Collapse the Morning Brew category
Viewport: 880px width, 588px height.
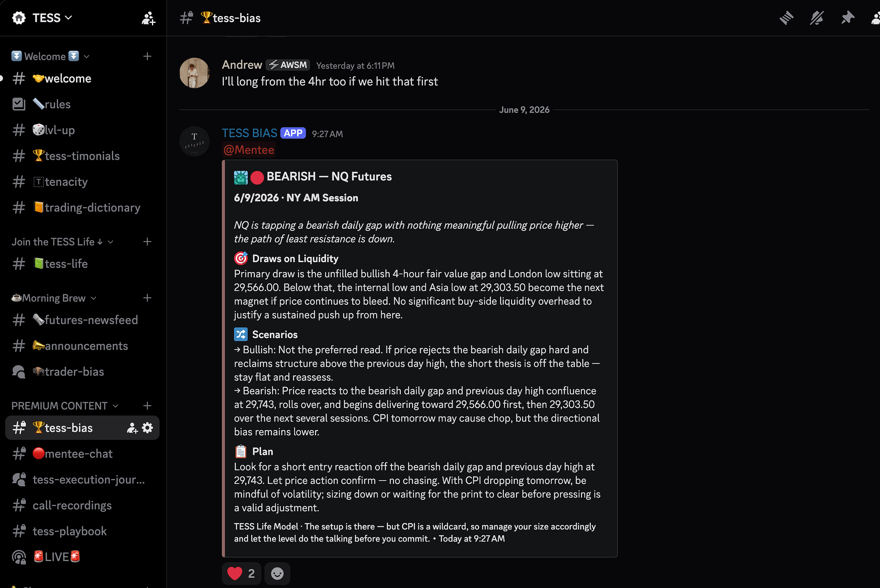point(54,298)
